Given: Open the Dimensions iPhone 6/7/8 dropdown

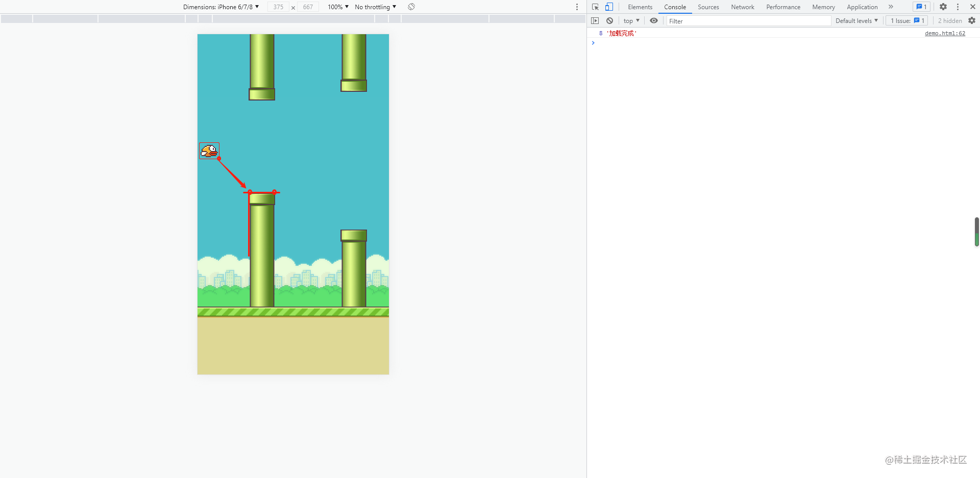Looking at the screenshot, I should click(x=221, y=7).
